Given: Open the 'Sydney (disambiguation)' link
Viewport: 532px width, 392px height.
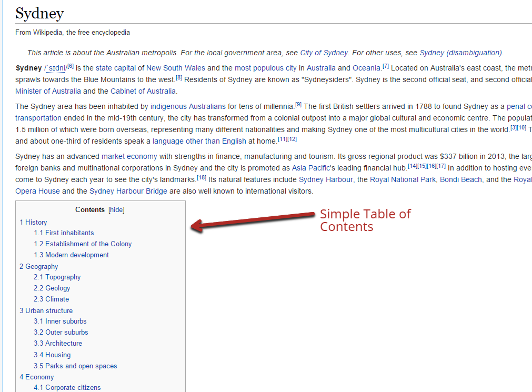Looking at the screenshot, I should pos(461,53).
